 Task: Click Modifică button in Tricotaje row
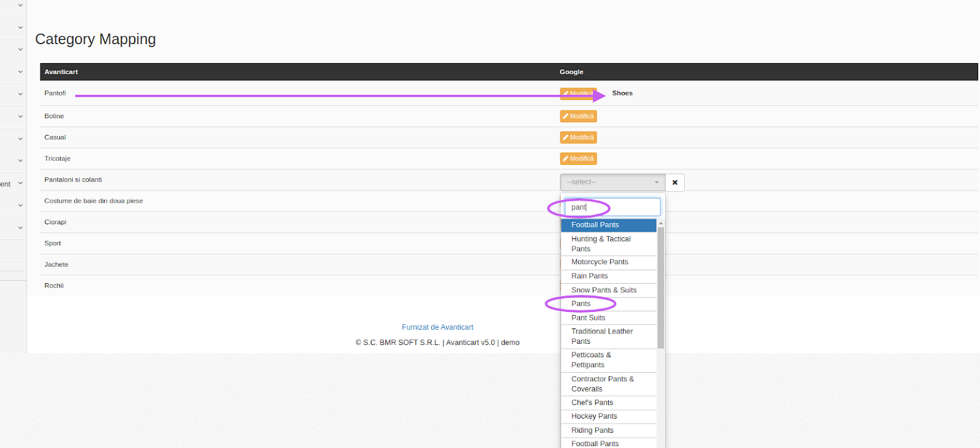point(578,159)
